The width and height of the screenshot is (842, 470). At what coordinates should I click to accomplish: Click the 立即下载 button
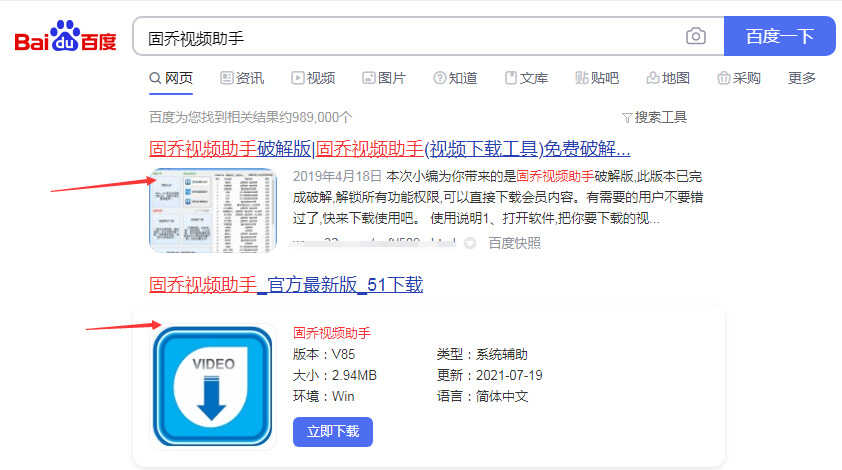333,431
